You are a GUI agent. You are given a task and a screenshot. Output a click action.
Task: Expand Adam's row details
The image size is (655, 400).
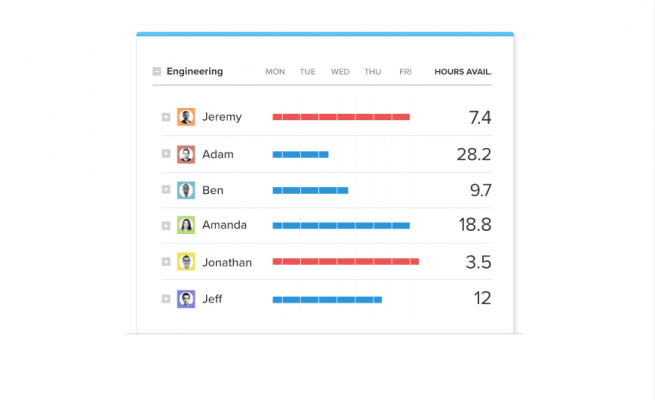tap(166, 154)
